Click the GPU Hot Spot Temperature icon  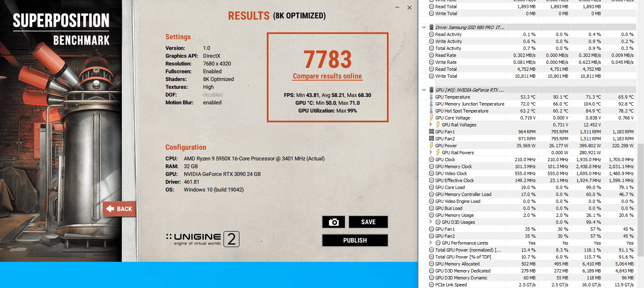pos(431,111)
